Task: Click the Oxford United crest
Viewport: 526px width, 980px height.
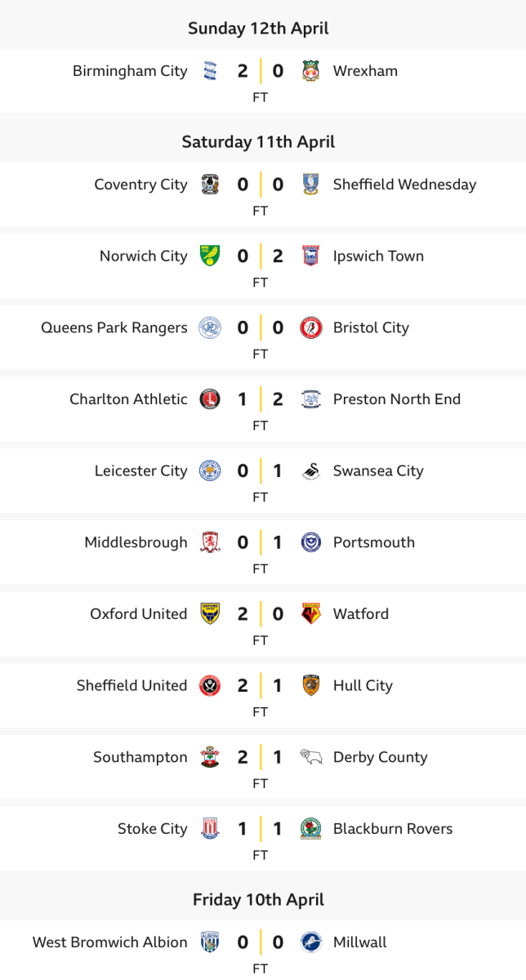Action: [x=211, y=614]
